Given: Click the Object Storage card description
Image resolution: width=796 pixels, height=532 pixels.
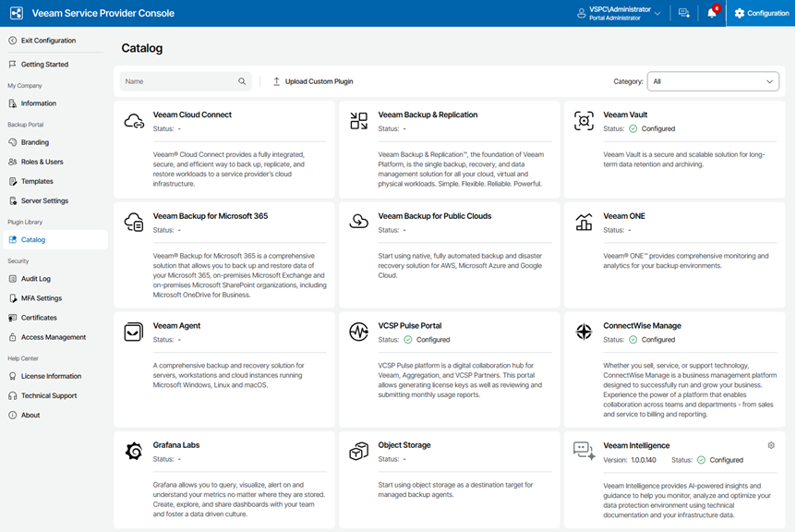Looking at the screenshot, I should coord(455,490).
